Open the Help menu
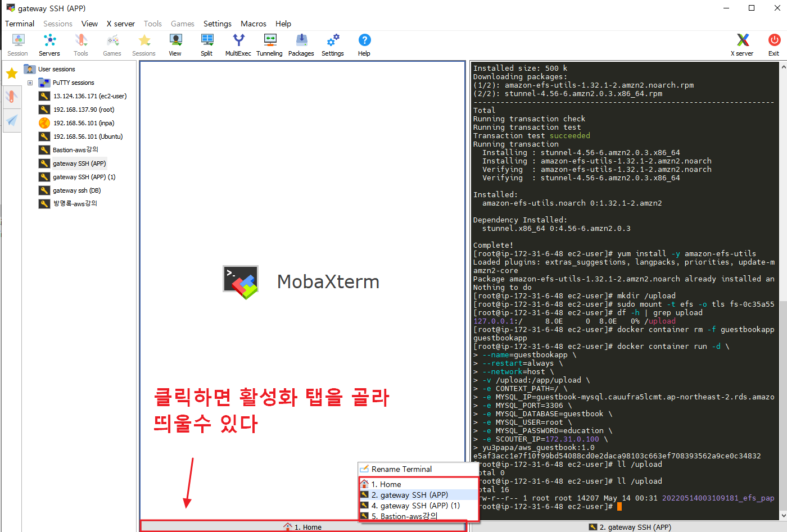 (283, 24)
